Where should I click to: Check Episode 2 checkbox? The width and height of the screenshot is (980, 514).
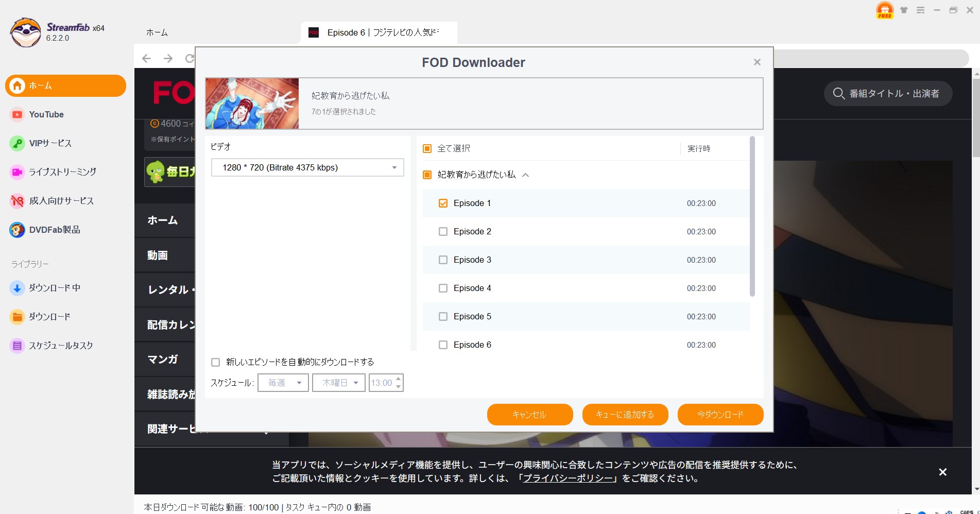[443, 232]
